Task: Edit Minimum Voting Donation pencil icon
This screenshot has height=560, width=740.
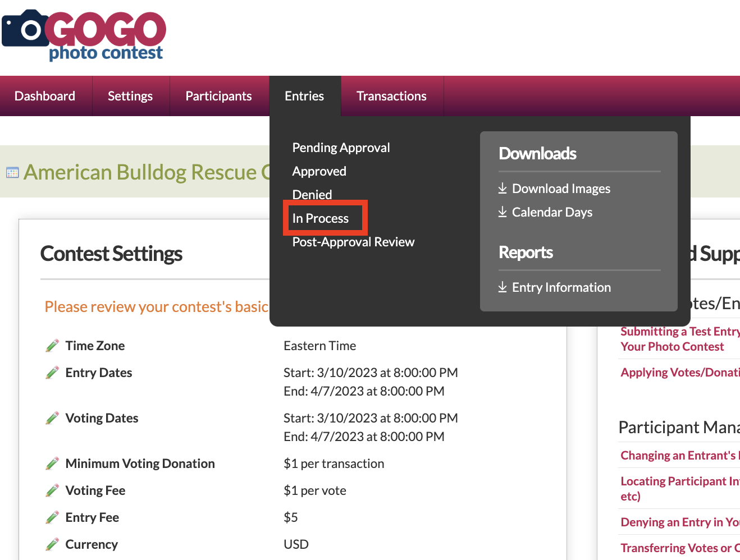Action: (52, 463)
